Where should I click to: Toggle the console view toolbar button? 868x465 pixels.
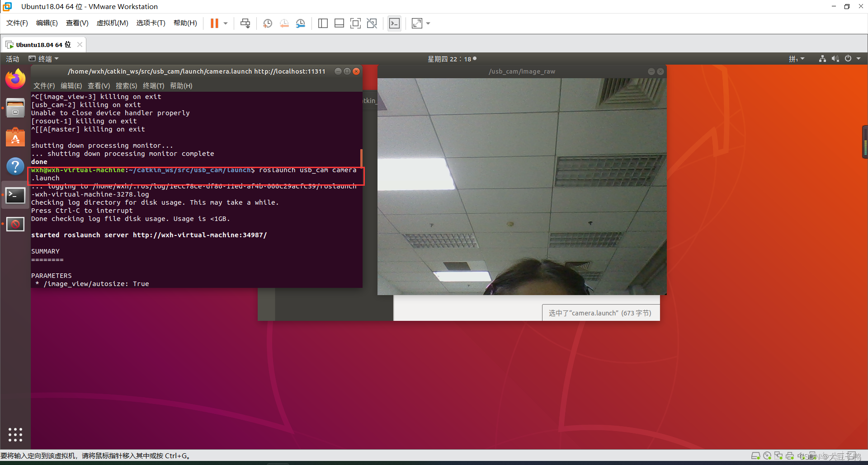point(394,23)
